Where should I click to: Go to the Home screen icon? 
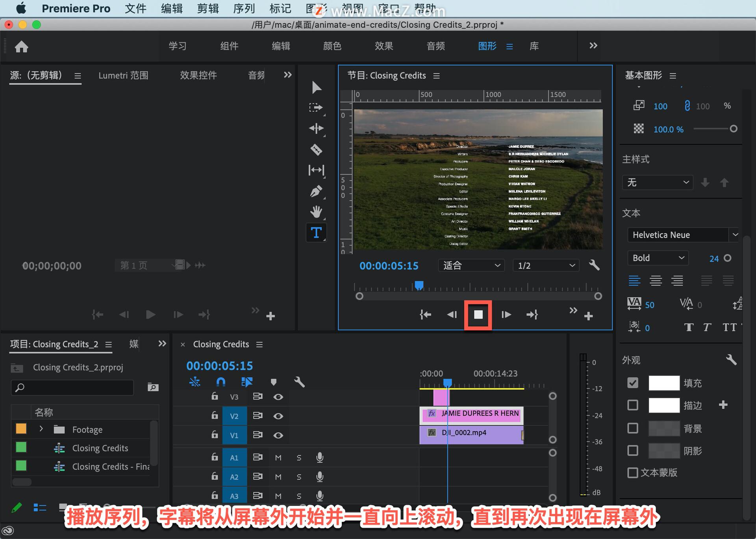point(22,46)
